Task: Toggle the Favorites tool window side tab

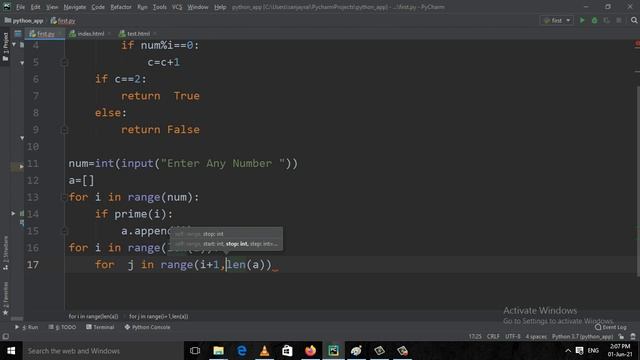Action: click(5, 299)
